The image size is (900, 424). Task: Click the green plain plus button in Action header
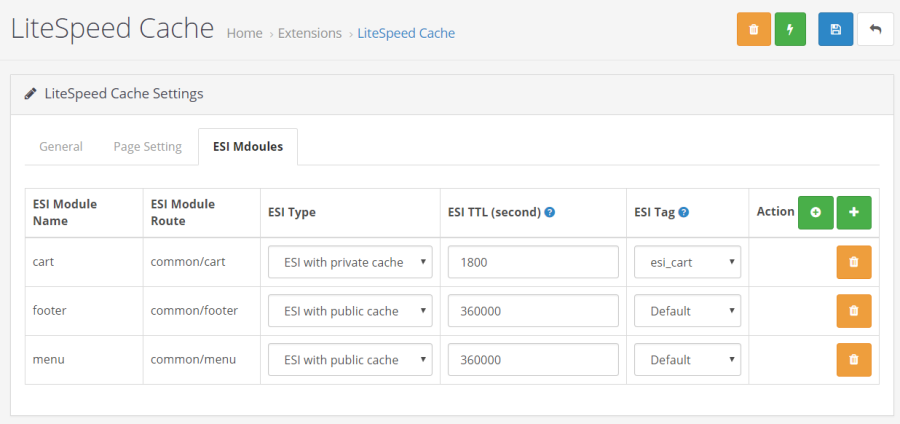(853, 212)
